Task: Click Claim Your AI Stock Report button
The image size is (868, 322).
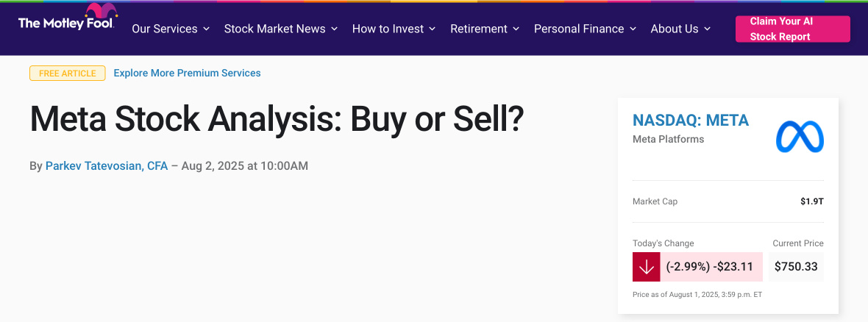Action: click(793, 29)
